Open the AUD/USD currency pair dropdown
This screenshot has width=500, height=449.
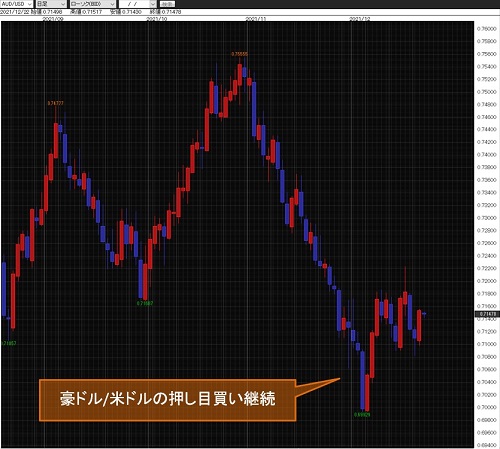point(16,4)
